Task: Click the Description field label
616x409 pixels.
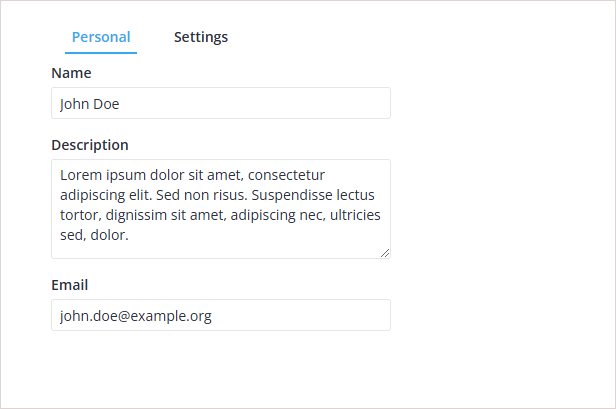Action: click(x=90, y=145)
